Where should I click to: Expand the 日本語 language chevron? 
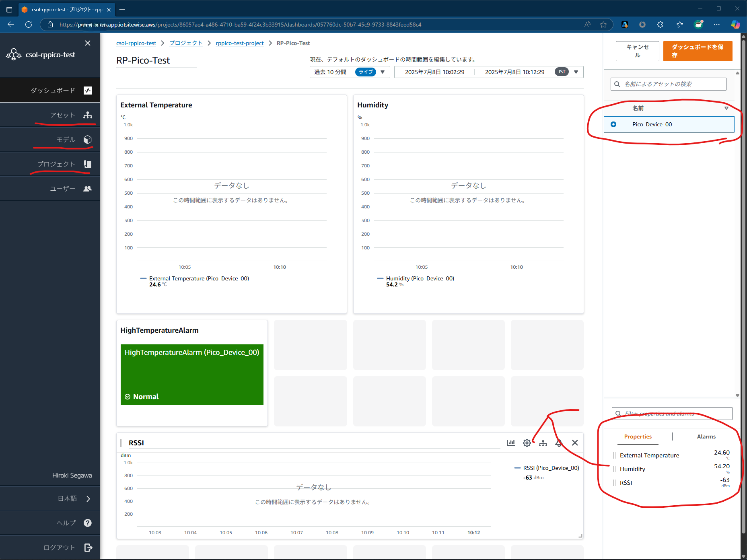pyautogui.click(x=88, y=498)
